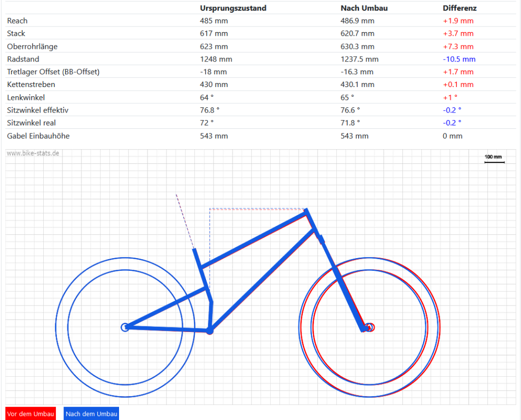Click the center of the top tube
Screen dimensions: 521x420
[x=253, y=240]
